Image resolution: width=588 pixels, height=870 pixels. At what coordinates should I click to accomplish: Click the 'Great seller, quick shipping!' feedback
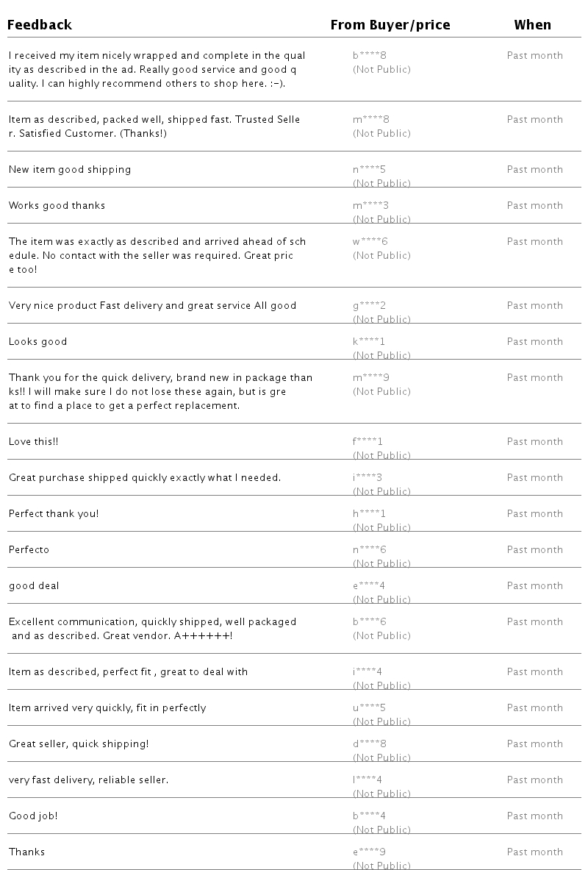[79, 744]
